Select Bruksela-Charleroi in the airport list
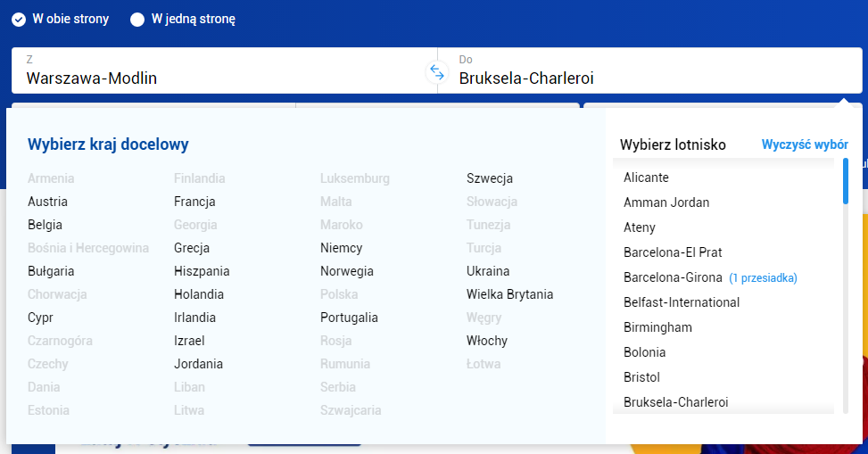Viewport: 868px width, 454px height. pyautogui.click(x=676, y=402)
